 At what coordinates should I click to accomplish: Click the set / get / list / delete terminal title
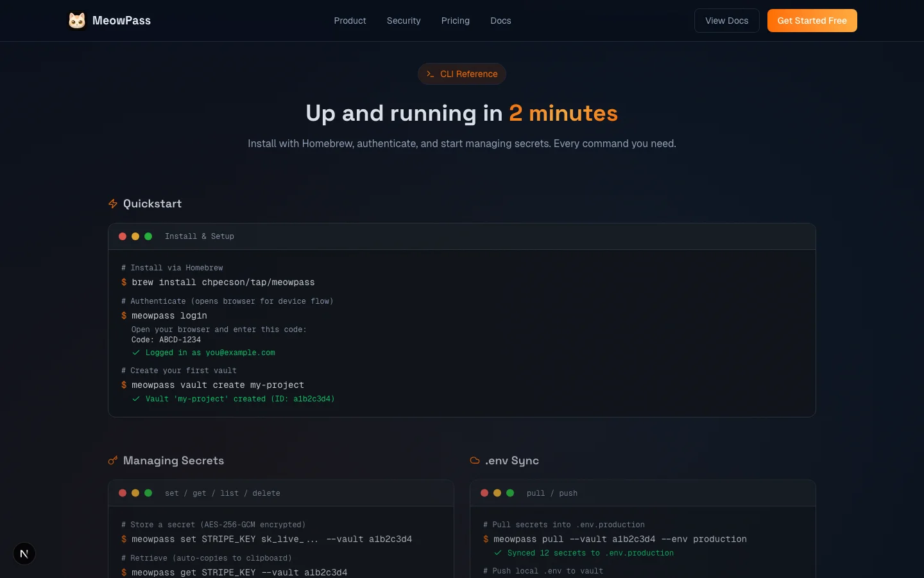(223, 493)
